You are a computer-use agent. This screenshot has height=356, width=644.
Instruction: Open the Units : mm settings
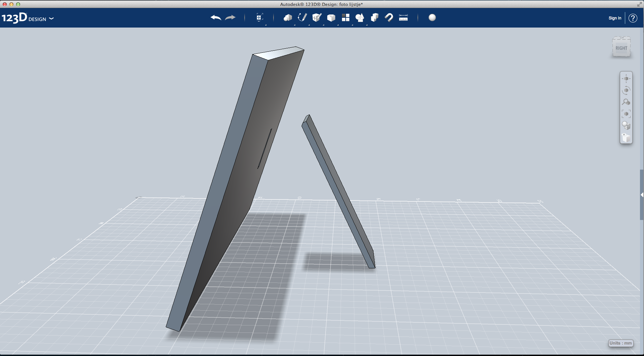[621, 343]
